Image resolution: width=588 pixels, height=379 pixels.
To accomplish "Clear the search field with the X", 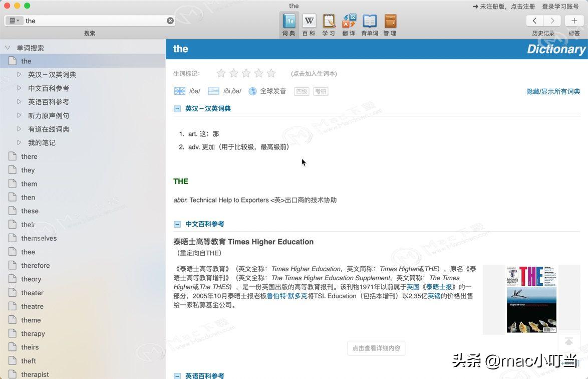I will [170, 21].
